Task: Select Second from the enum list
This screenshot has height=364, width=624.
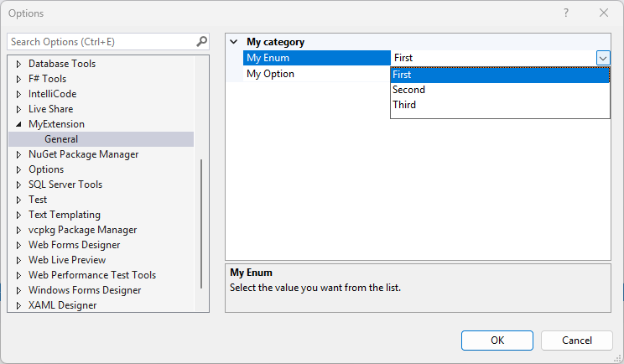Action: tap(409, 90)
